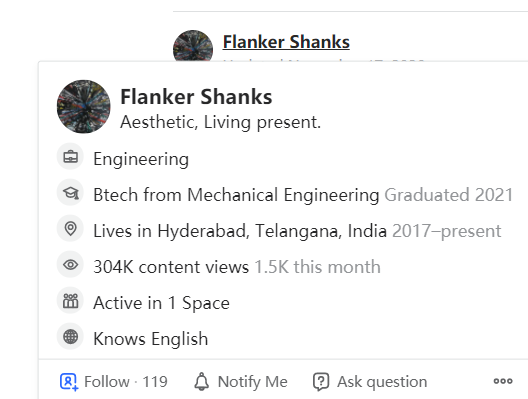Click 304K content views text
528x399 pixels.
[171, 267]
